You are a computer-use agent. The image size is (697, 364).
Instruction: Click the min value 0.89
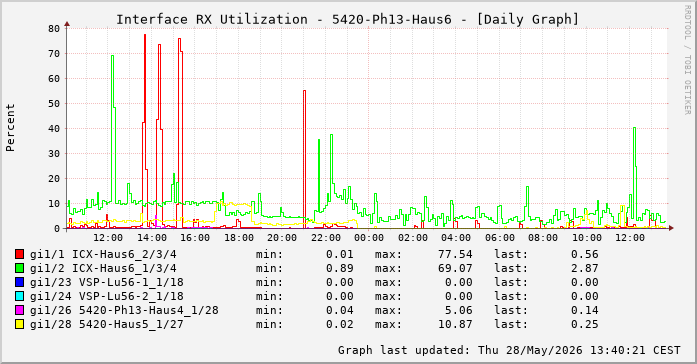pyautogui.click(x=340, y=268)
